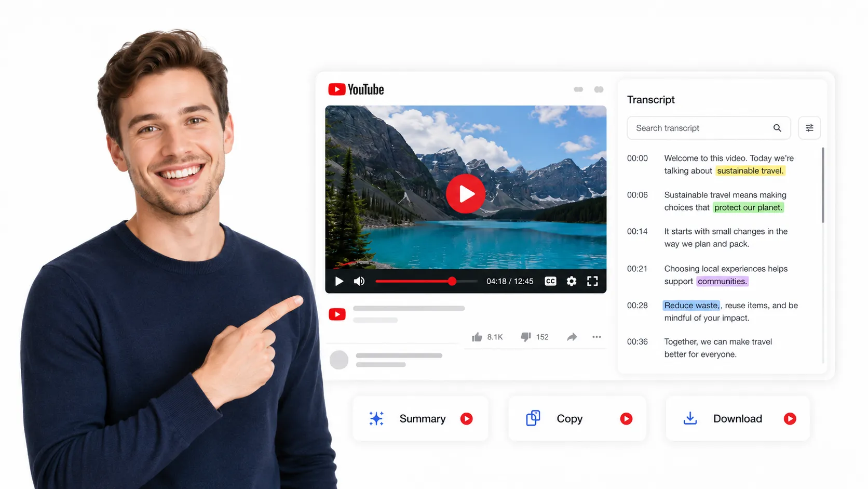Viewport: 868px width, 489px height.
Task: Click the small play icon in the player controls
Action: point(339,281)
